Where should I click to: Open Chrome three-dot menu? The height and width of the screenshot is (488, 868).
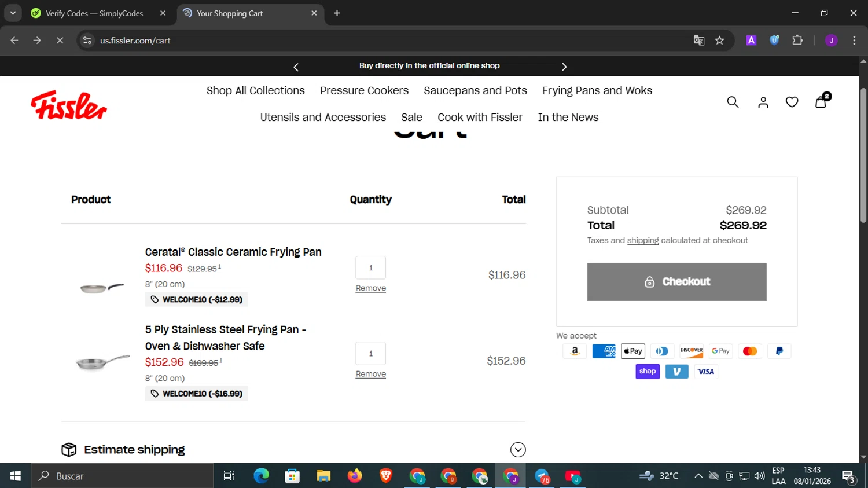(854, 41)
